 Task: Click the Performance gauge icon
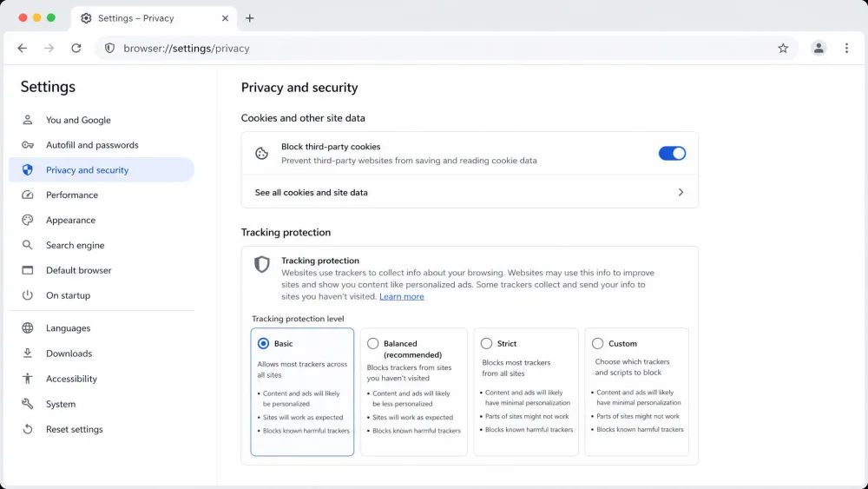[27, 195]
